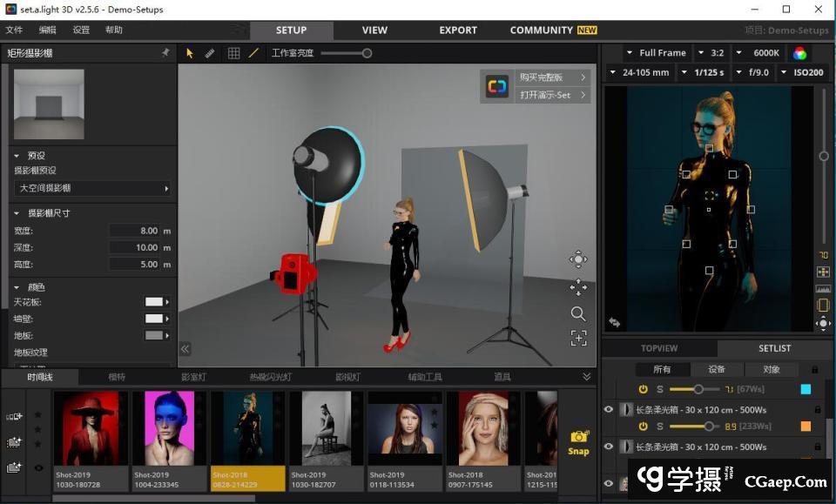The image size is (836, 504).
Task: Click the orbit/rotate view control
Action: (578, 259)
